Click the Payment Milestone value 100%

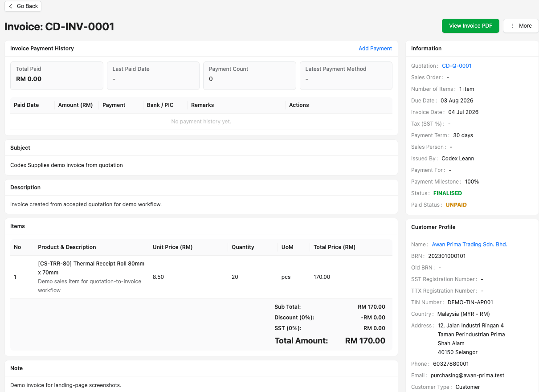point(472,182)
